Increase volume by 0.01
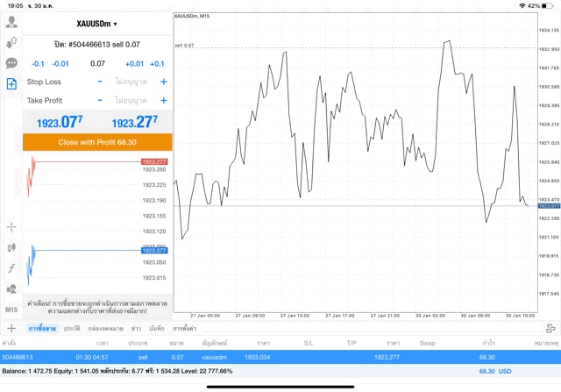The width and height of the screenshot is (561, 392). pyautogui.click(x=134, y=64)
